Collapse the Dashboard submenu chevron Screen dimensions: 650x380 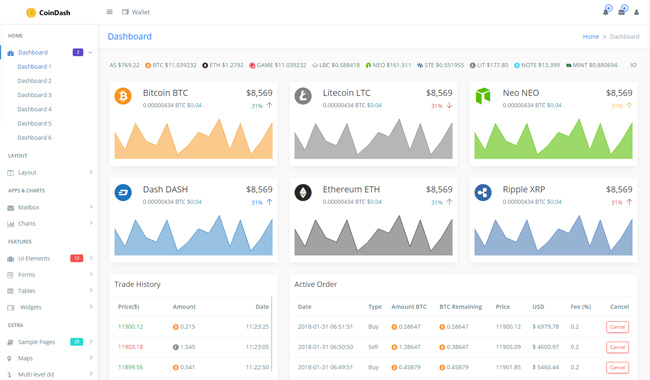tap(90, 52)
